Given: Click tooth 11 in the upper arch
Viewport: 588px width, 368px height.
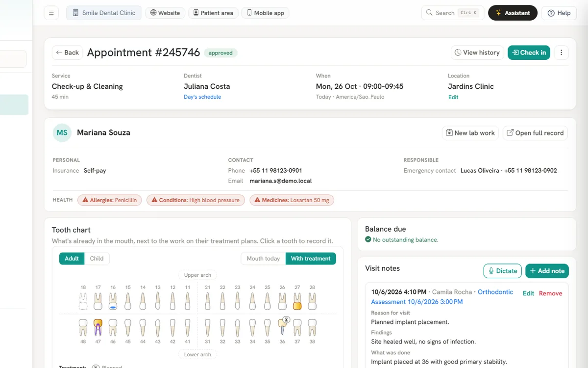Looking at the screenshot, I should point(188,301).
